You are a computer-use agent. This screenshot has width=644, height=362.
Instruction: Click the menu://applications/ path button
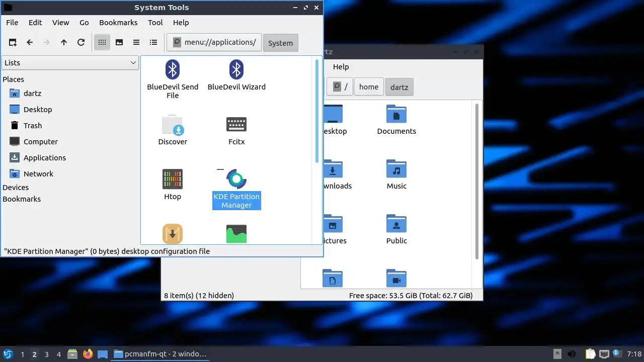click(x=214, y=42)
